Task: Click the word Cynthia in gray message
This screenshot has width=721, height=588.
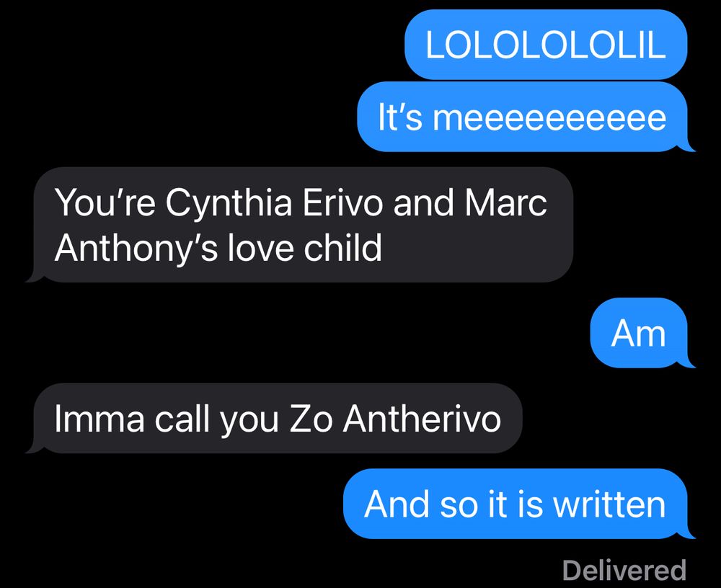Action: pos(229,202)
